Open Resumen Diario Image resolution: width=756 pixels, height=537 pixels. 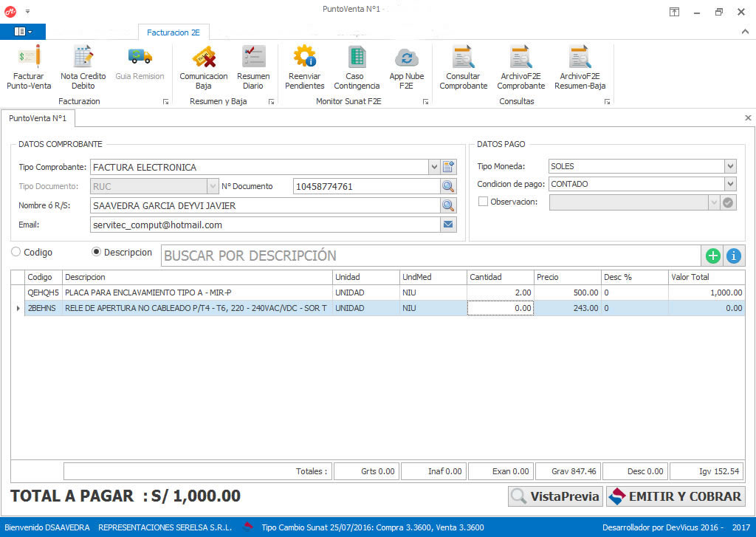coord(253,67)
